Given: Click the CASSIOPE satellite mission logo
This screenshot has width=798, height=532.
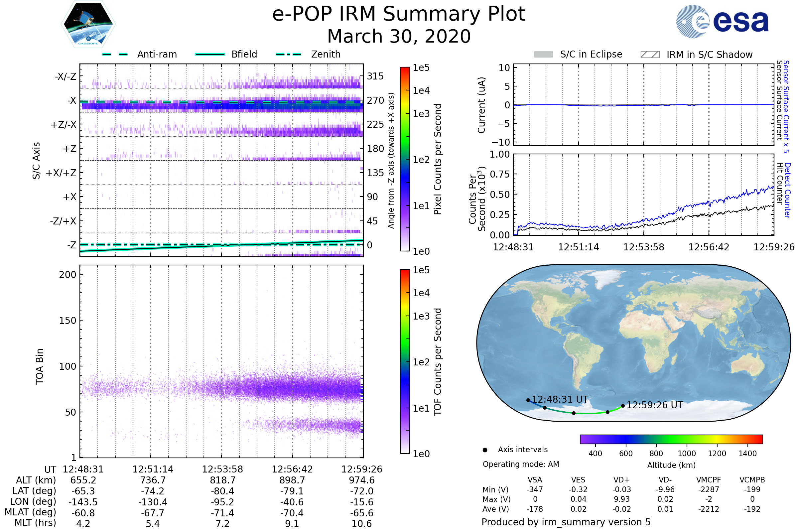Looking at the screenshot, I should (88, 24).
